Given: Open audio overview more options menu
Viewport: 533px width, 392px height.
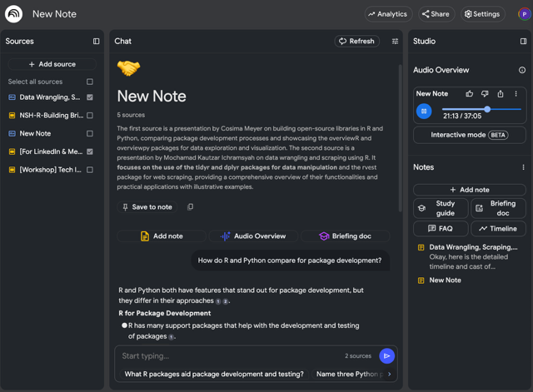Looking at the screenshot, I should tap(516, 94).
